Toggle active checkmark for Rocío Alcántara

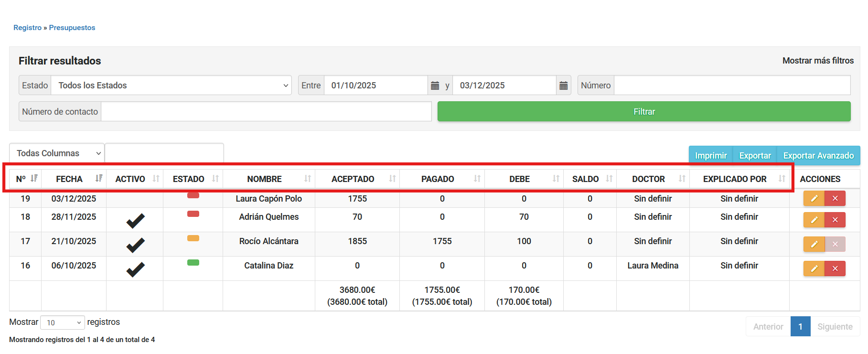tap(135, 245)
